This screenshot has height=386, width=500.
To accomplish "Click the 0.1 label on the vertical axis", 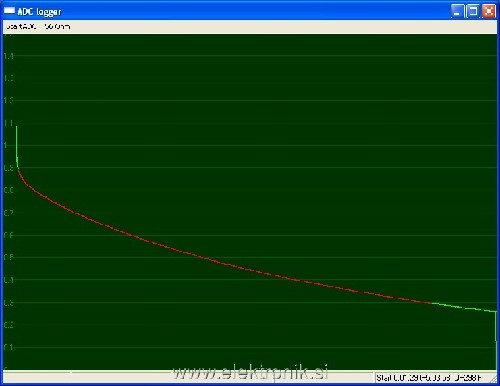I will pyautogui.click(x=9, y=347).
